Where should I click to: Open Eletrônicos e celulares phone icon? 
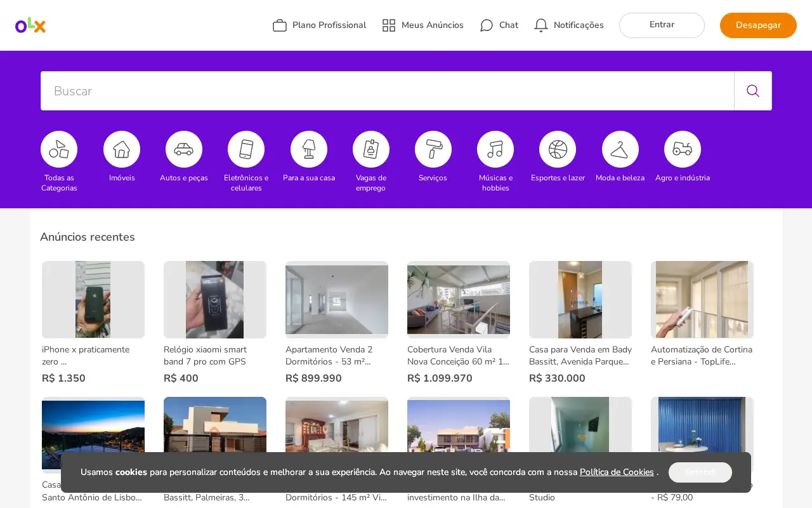pos(246,149)
